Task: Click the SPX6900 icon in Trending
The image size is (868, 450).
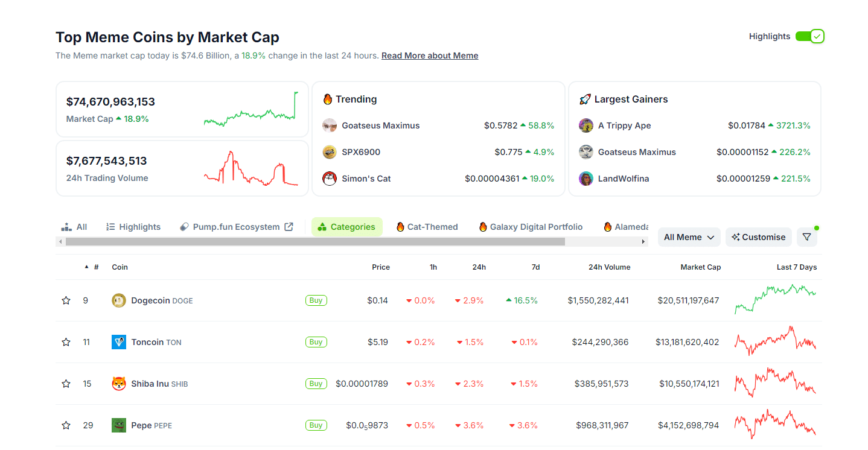Action: point(330,152)
